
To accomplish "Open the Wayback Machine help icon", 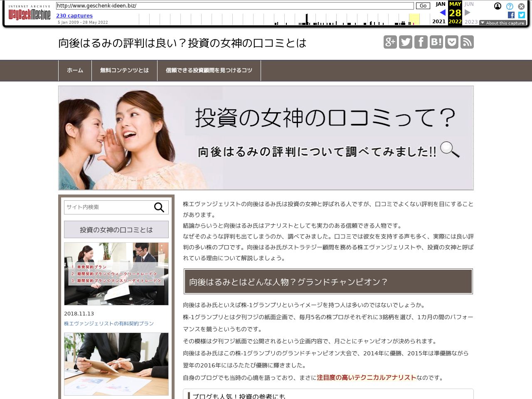I will click(510, 6).
